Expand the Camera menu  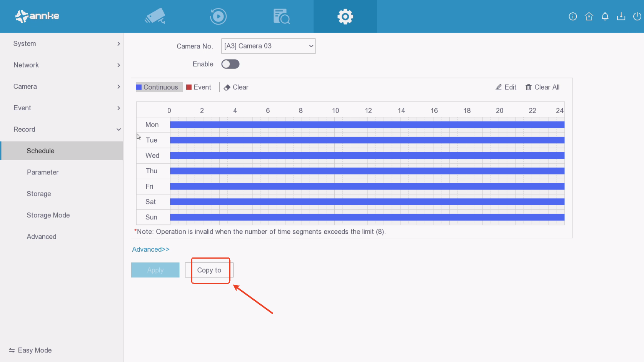[x=62, y=86]
